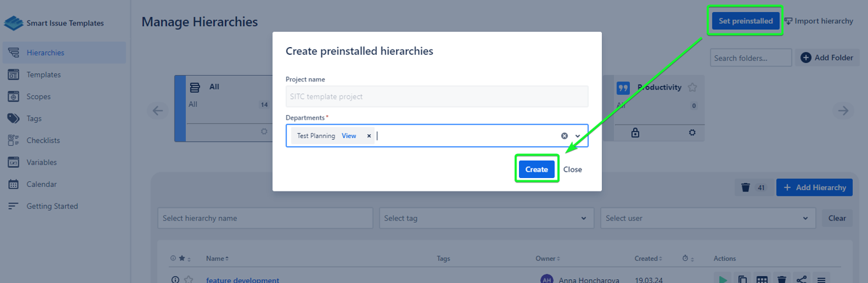Open the Select user dropdown filter

(707, 218)
